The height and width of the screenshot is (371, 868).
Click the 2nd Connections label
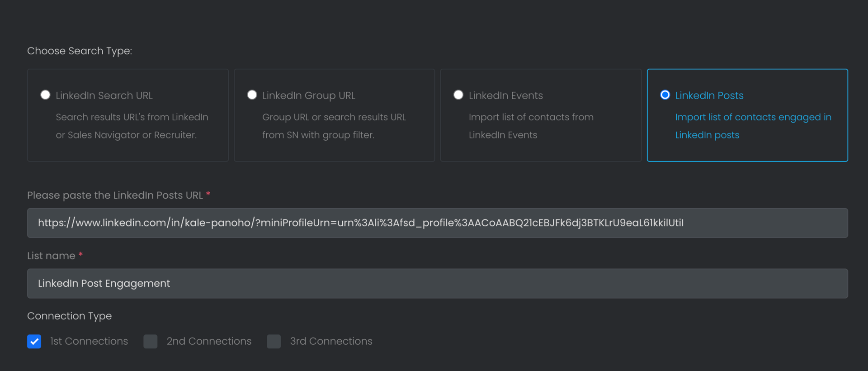(209, 341)
